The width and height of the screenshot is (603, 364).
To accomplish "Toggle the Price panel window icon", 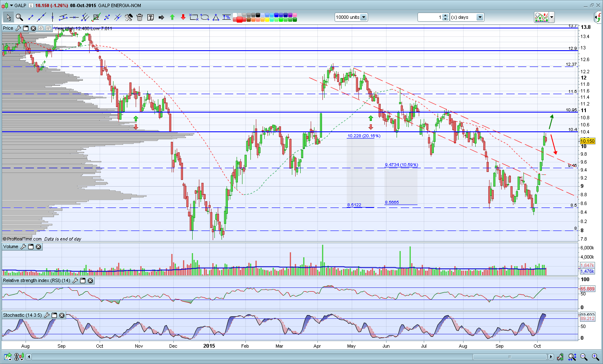I will (x=26, y=28).
